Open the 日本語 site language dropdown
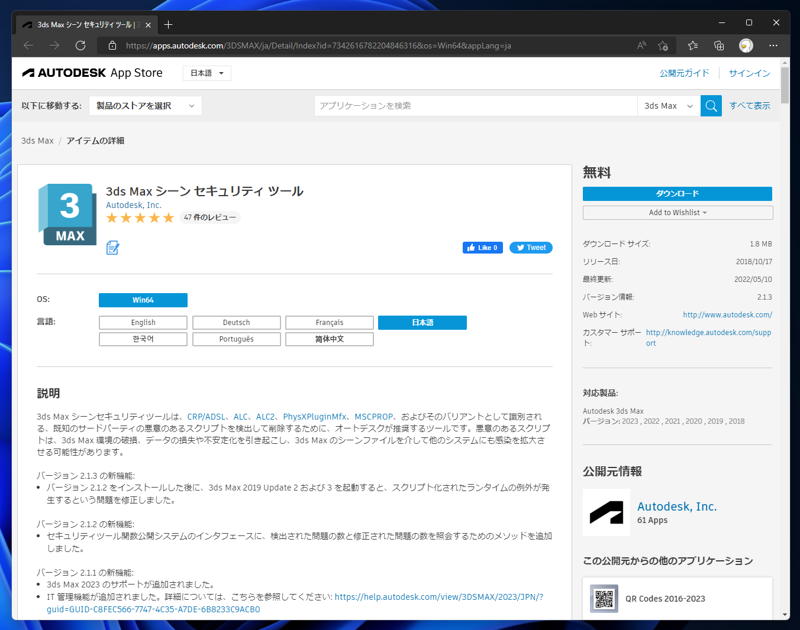This screenshot has height=630, width=800. tap(207, 73)
